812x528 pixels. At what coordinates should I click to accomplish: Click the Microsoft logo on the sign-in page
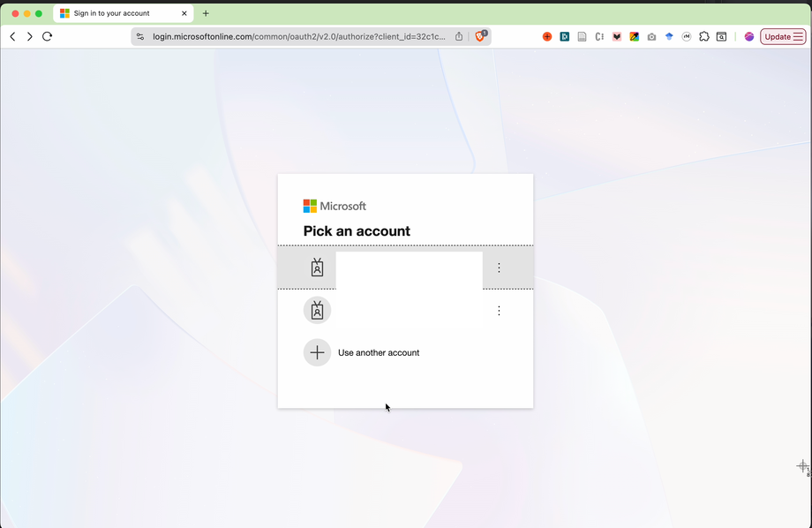click(334, 206)
